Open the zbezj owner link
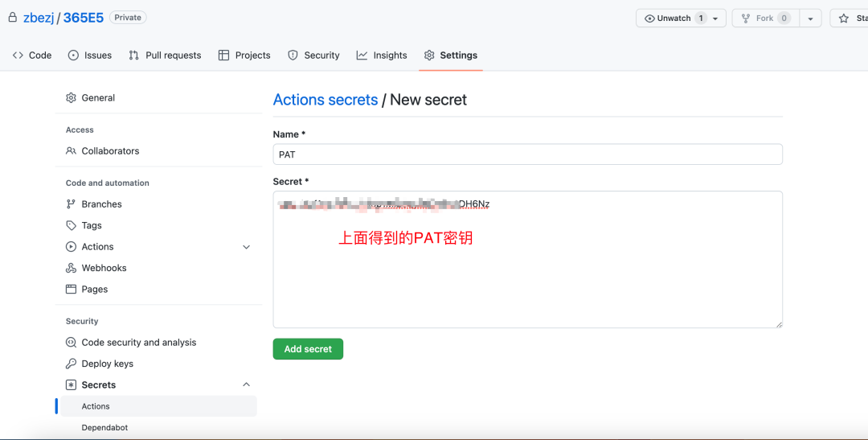Image resolution: width=868 pixels, height=440 pixels. pos(39,18)
